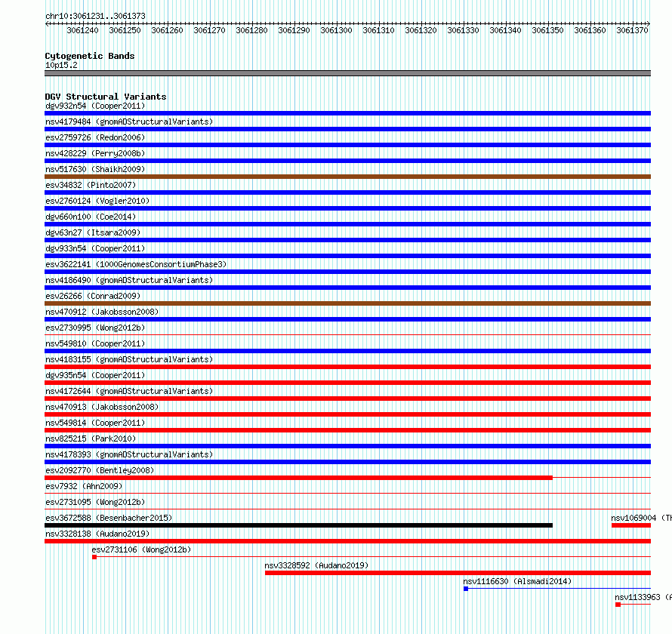Select esv7932 (Ahn2009) variant
672x634 pixels.
click(84, 486)
